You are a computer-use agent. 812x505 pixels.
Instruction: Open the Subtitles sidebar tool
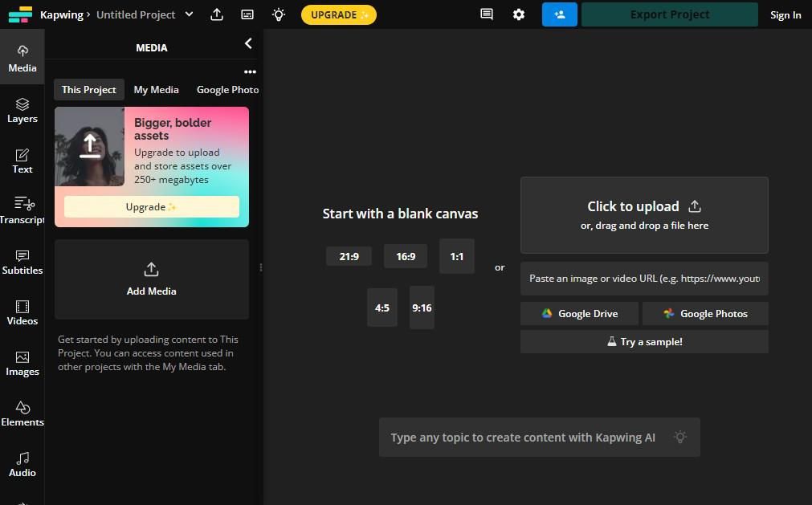pos(22,263)
